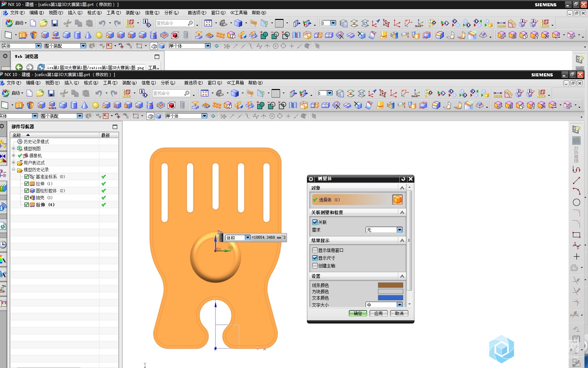Click the select body cube icon in the Measure Body dialog
Image resolution: width=588 pixels, height=368 pixels.
(398, 200)
